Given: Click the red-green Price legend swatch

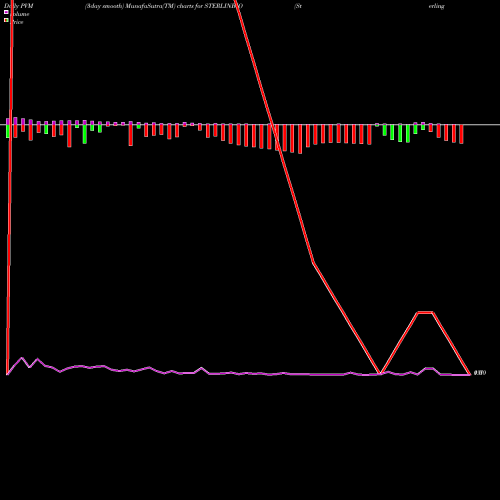Looking at the screenshot, I should [6, 21].
